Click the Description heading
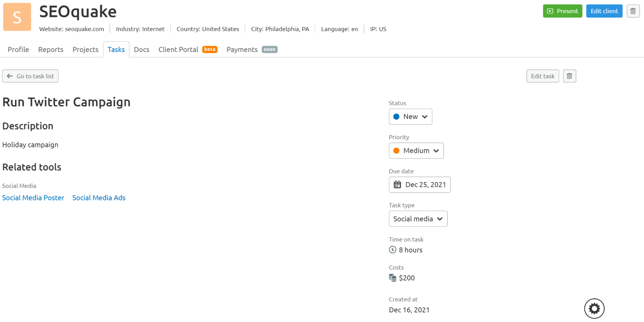This screenshot has height=322, width=644. point(28,126)
